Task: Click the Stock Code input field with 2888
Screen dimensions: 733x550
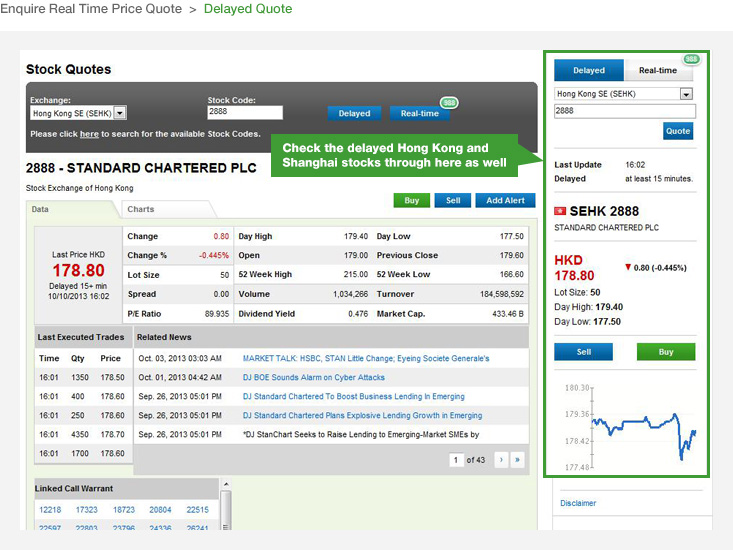Action: [245, 112]
